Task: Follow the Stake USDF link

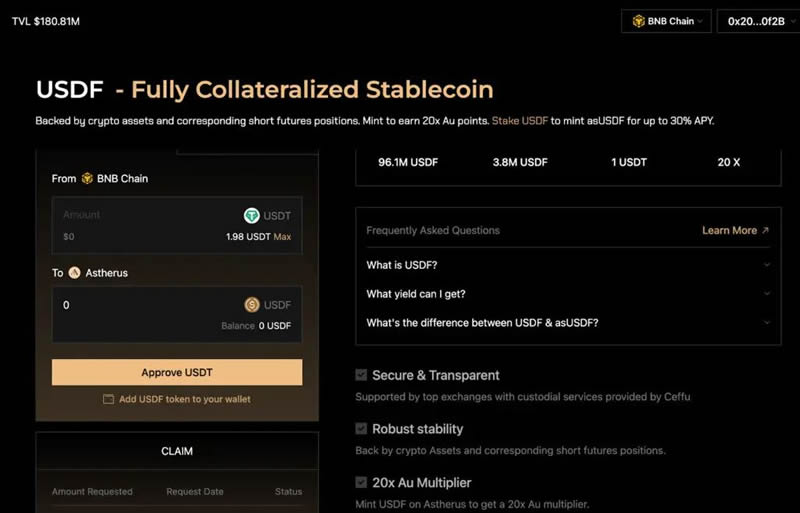Action: coord(519,121)
